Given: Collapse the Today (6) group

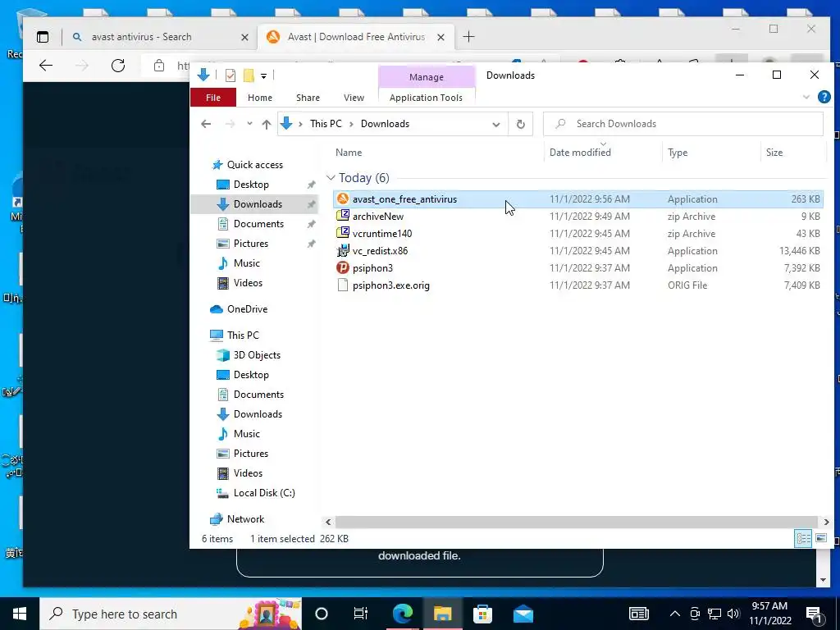Looking at the screenshot, I should click(331, 178).
